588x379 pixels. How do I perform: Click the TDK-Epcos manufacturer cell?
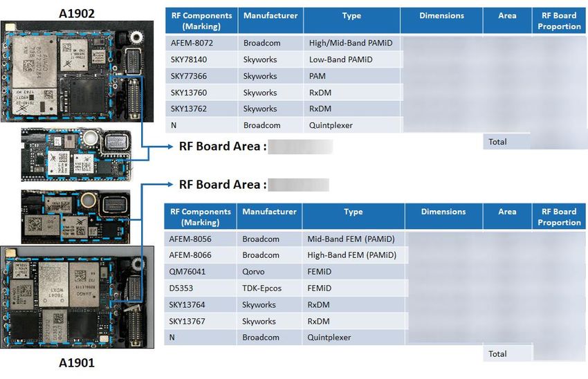[269, 288]
